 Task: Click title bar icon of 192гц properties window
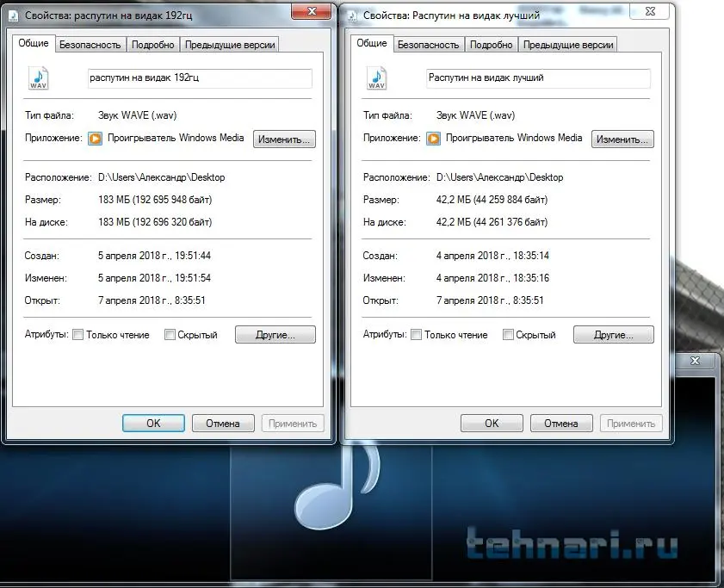click(14, 15)
